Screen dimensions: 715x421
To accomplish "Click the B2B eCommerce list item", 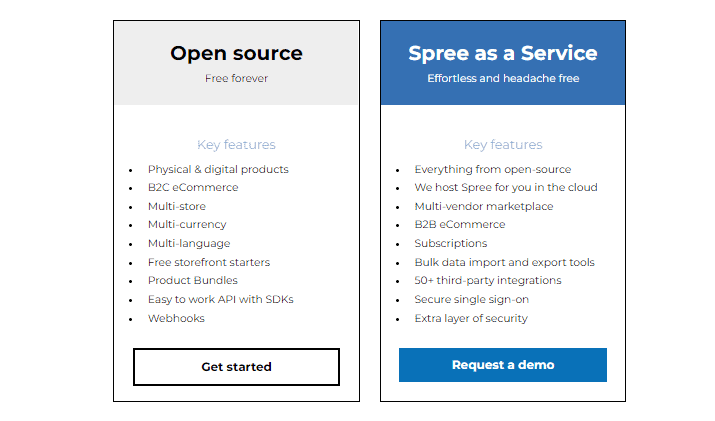I will (x=460, y=224).
